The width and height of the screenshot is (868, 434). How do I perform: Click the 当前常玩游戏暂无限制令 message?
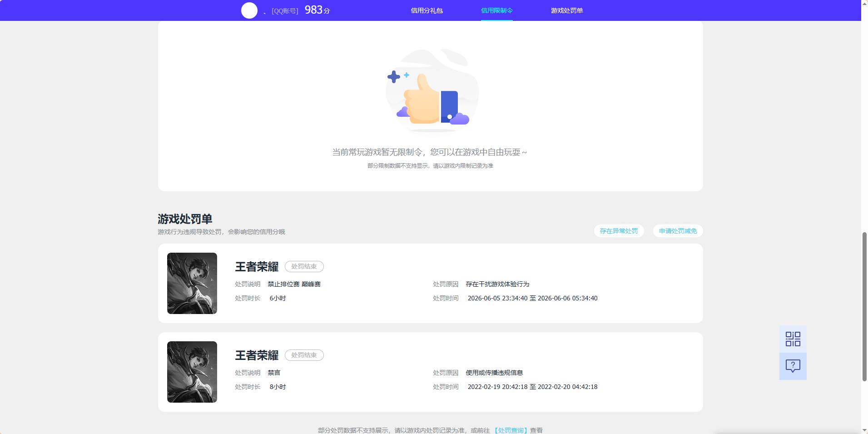pos(430,152)
